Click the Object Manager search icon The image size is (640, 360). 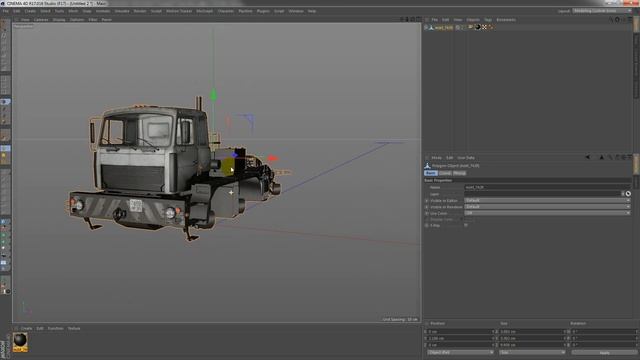pyautogui.click(x=611, y=19)
